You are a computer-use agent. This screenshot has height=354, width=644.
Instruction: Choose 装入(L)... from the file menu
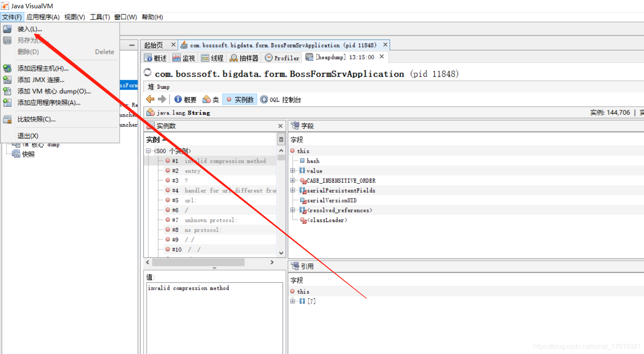pos(29,29)
